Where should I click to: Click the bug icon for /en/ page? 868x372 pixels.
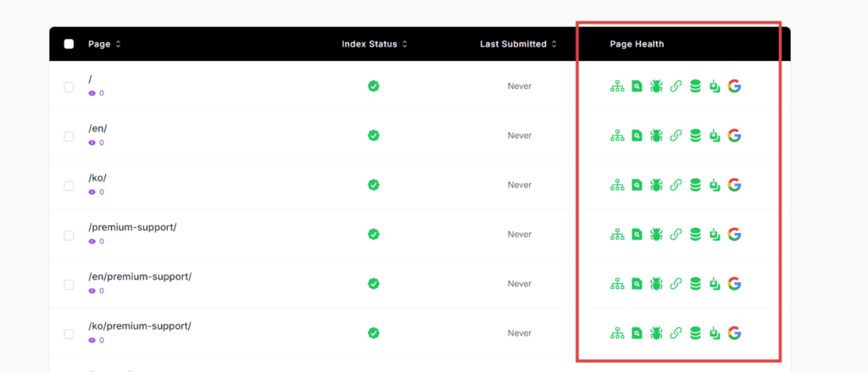pyautogui.click(x=656, y=136)
